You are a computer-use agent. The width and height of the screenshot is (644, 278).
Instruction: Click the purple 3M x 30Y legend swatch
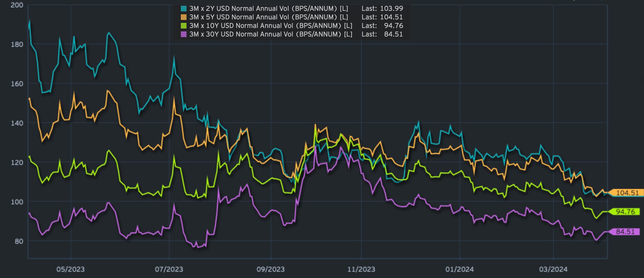(184, 34)
